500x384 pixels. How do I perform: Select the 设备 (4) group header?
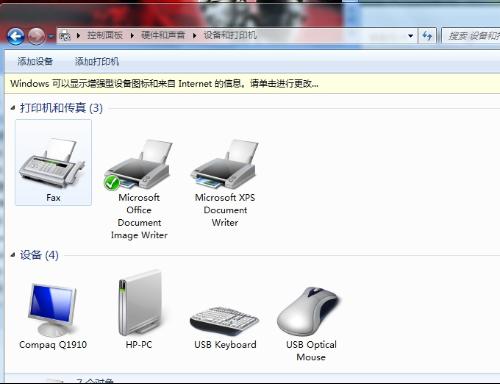(x=39, y=255)
